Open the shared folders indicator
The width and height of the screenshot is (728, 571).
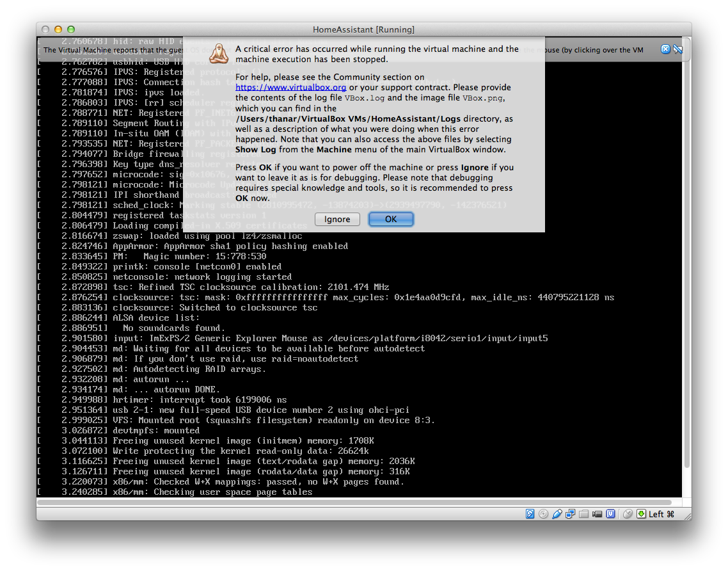584,514
